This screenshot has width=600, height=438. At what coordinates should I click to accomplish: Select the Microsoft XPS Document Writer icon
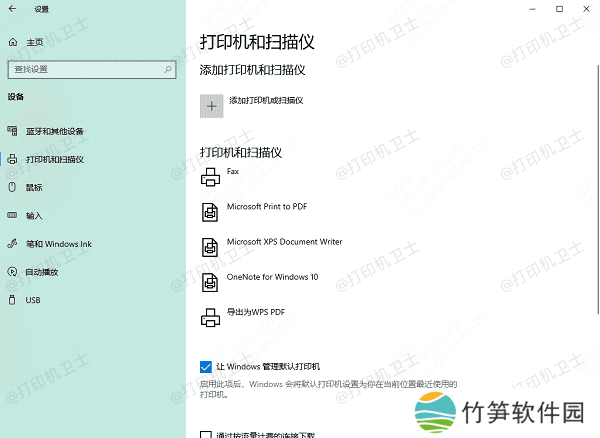coord(210,247)
